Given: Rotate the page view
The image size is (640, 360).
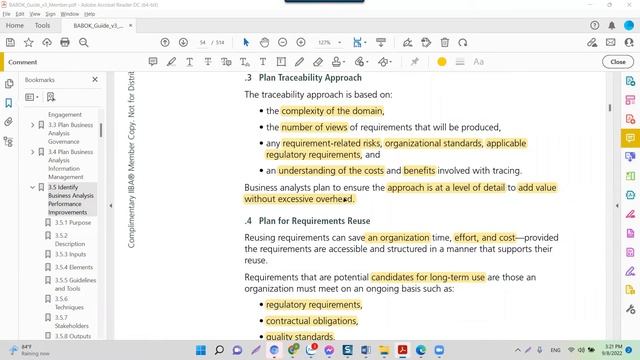Looking at the screenshot, I should [462, 42].
